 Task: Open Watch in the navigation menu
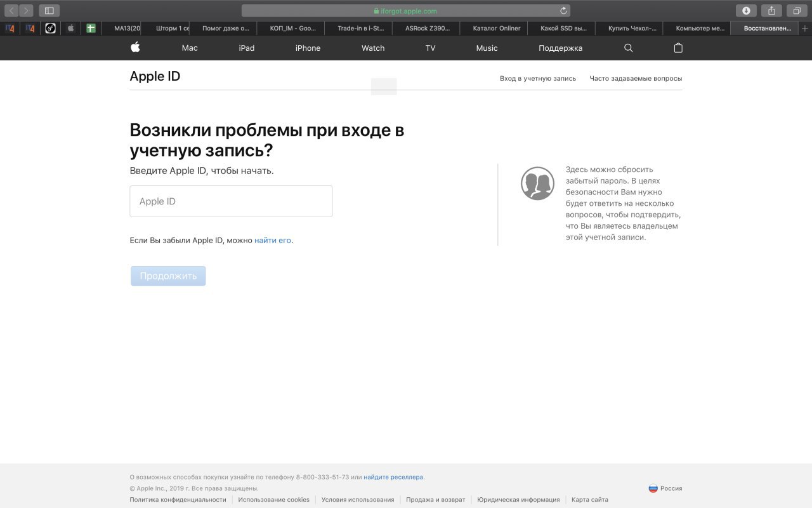tap(373, 48)
